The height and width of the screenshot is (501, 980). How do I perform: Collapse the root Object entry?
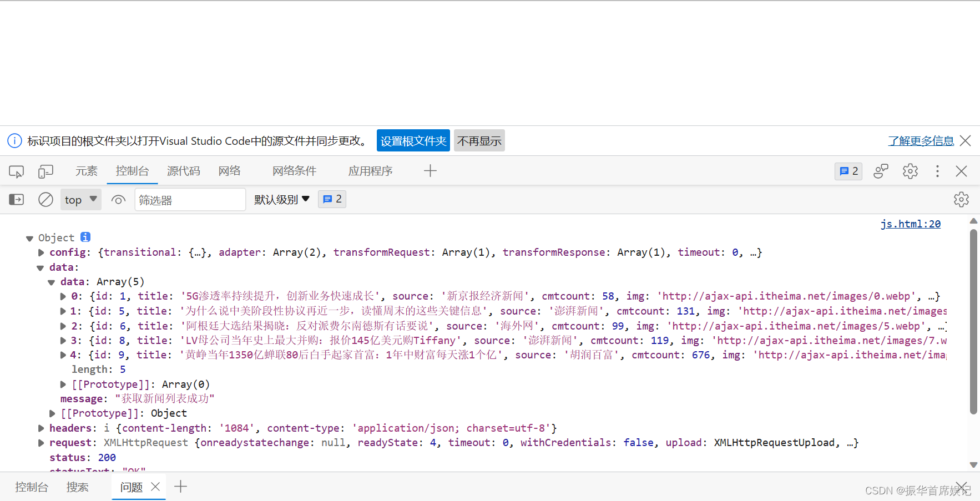click(x=29, y=238)
